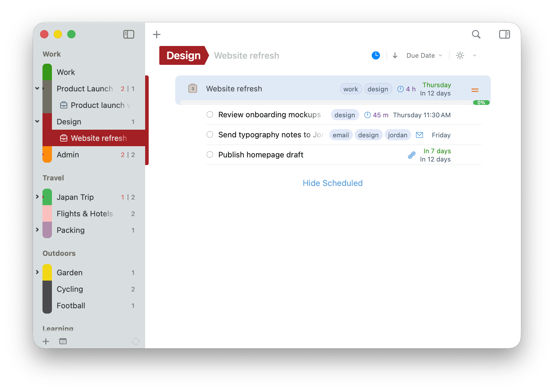The image size is (554, 392).
Task: Click the briefcase icon beside Website refresh in sidebar
Action: pos(64,138)
